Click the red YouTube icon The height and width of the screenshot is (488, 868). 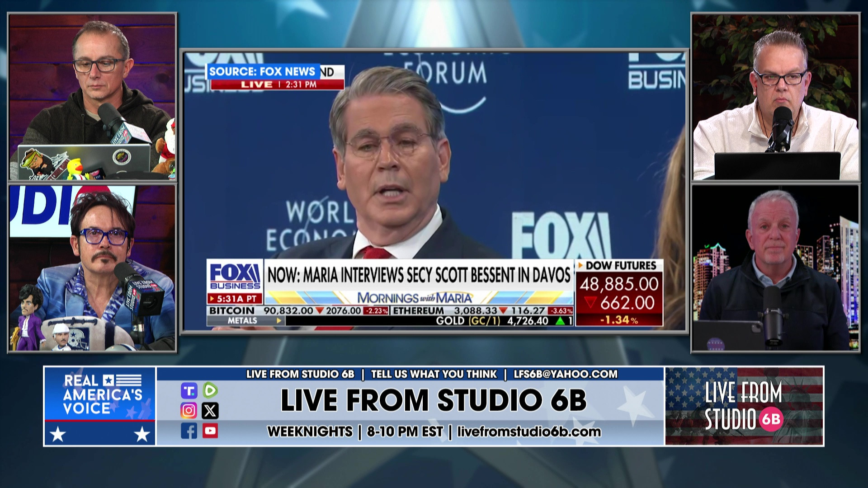[210, 431]
